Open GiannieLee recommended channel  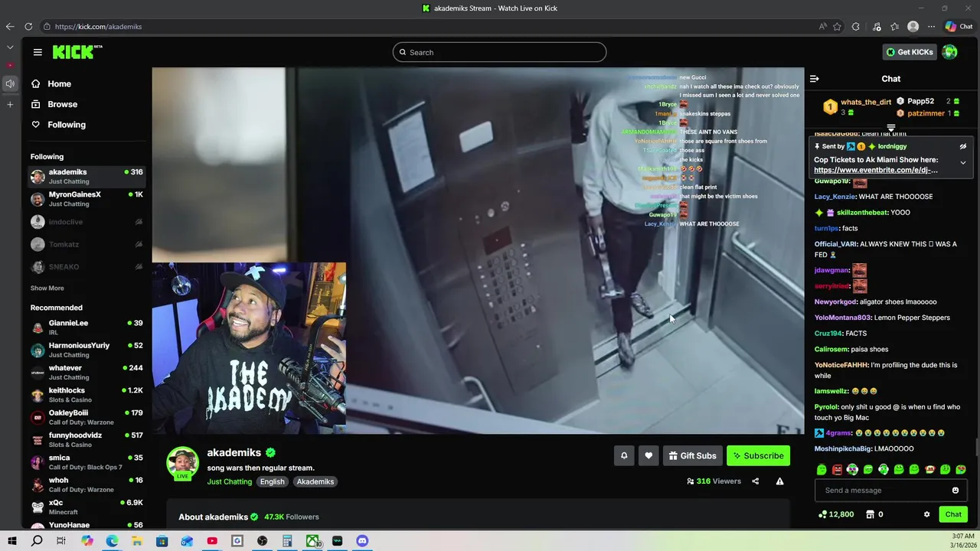[x=86, y=328]
